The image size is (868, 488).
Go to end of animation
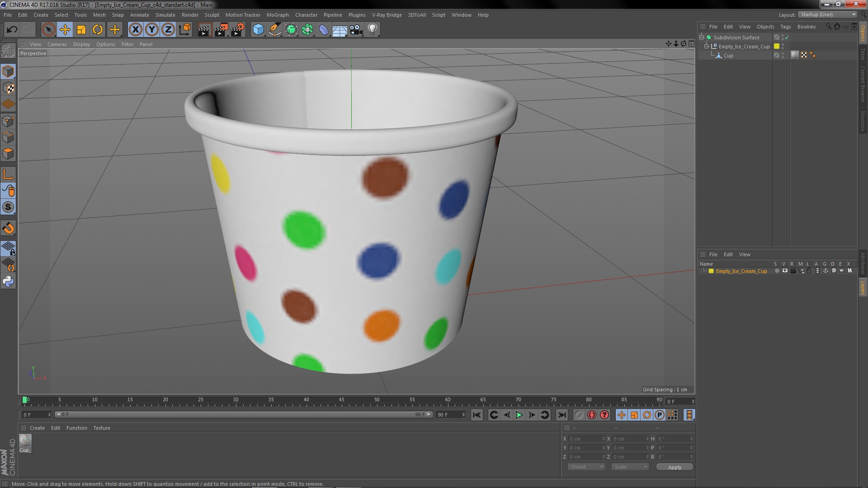[x=561, y=415]
